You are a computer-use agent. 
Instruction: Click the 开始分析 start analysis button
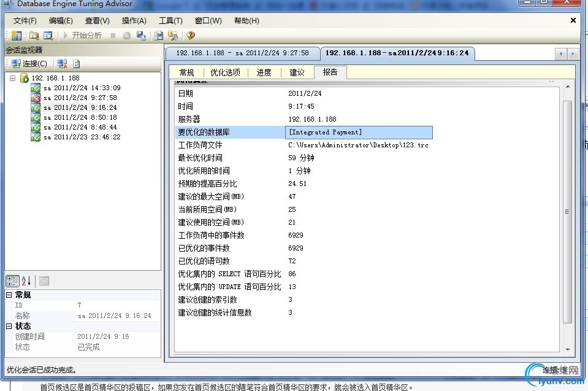click(83, 35)
